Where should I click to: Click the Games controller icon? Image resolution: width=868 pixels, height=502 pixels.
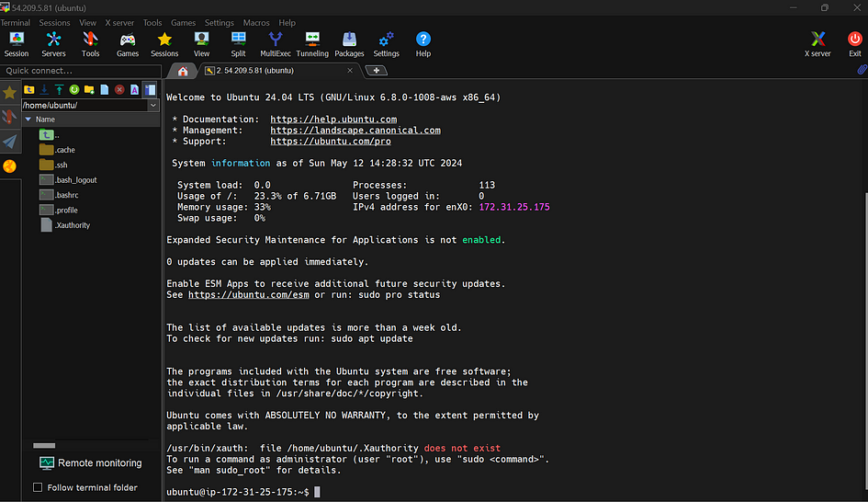coord(128,44)
